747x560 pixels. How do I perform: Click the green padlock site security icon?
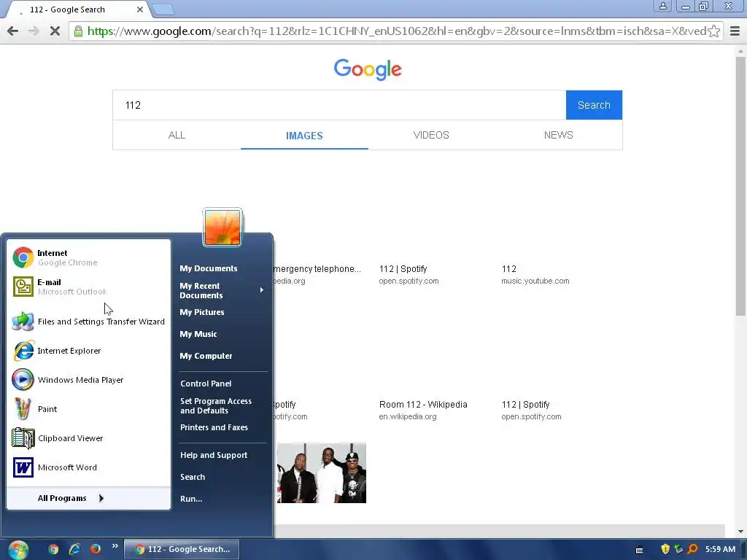pos(78,31)
